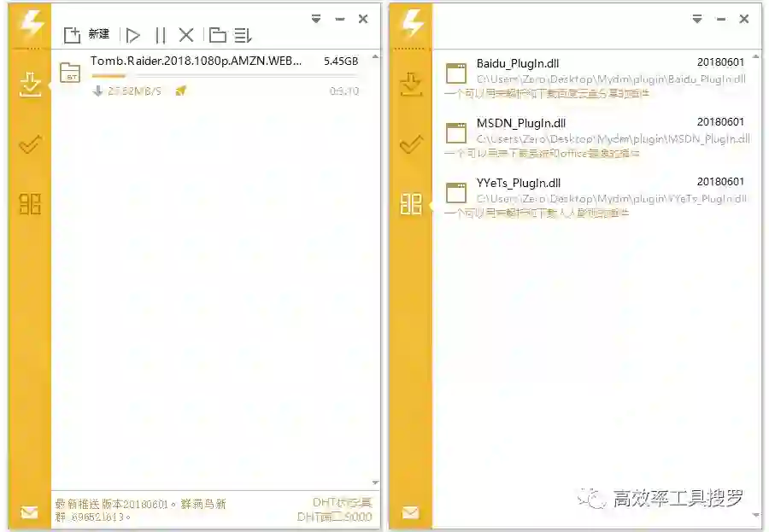Click the 5.45GB file size text
This screenshot has height=532, width=769.
tap(341, 61)
